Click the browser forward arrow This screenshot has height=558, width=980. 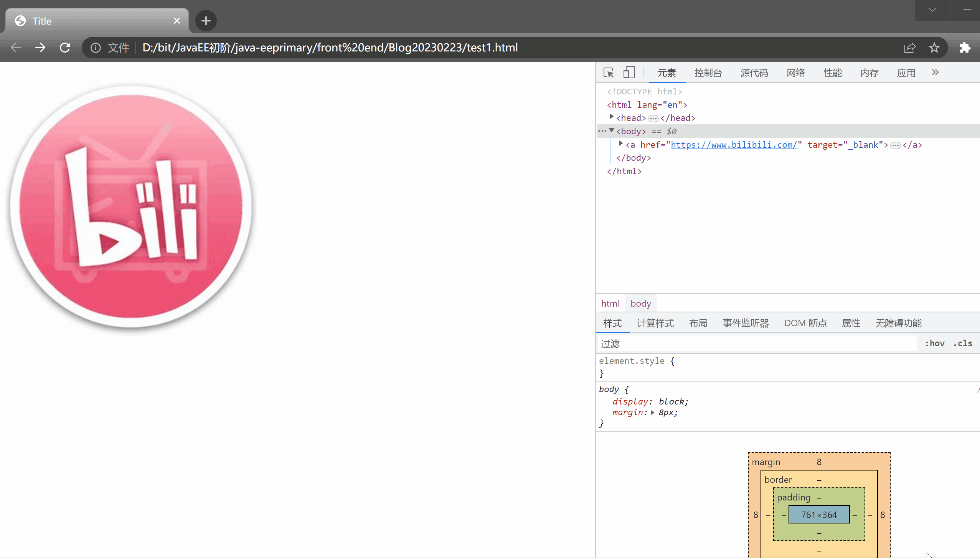coord(40,48)
